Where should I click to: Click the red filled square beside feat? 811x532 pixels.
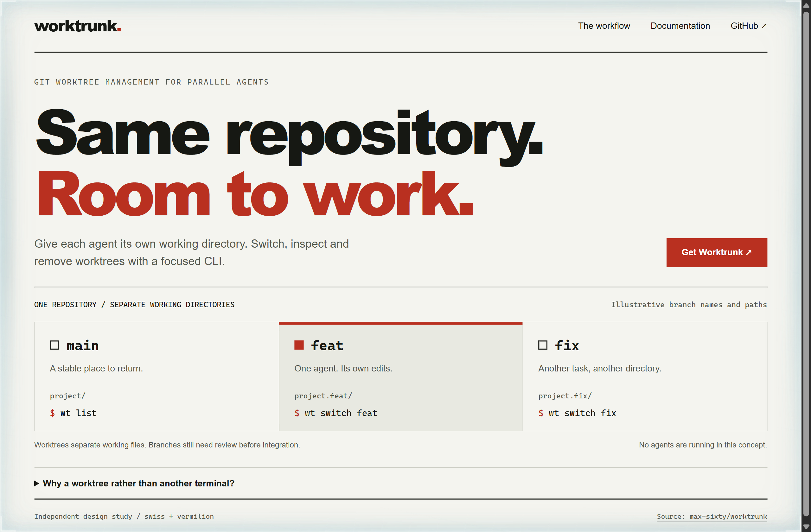coord(299,345)
